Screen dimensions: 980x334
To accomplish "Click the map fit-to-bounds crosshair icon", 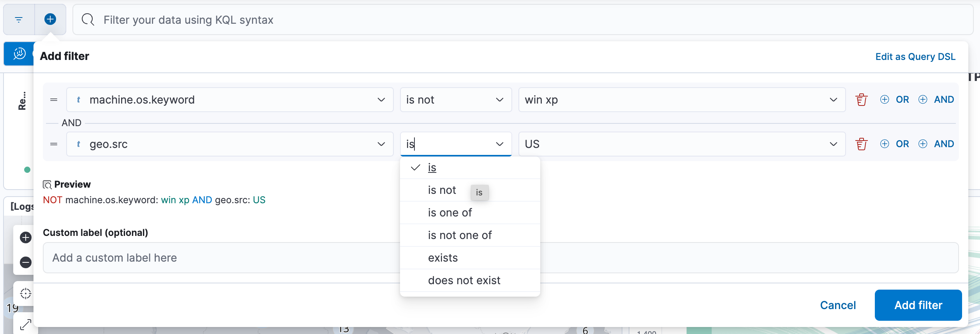I will (26, 294).
